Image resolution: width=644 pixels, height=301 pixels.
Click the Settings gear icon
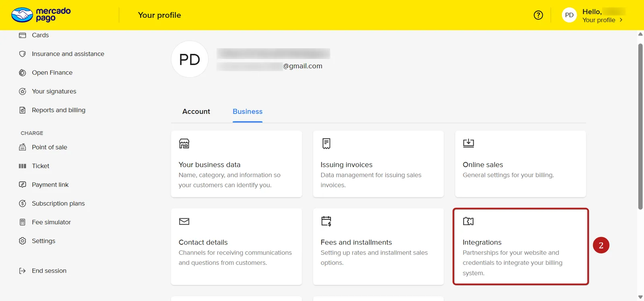pos(23,241)
